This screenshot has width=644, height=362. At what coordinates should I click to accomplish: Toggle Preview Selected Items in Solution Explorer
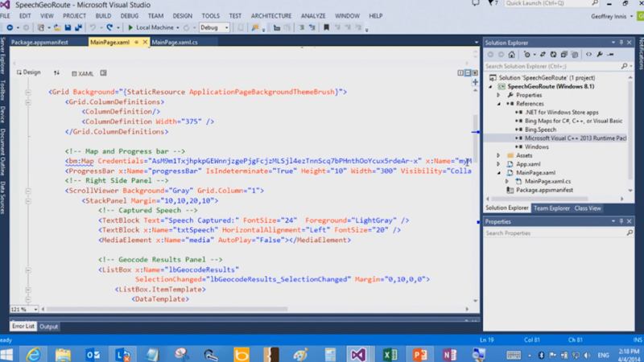point(611,55)
